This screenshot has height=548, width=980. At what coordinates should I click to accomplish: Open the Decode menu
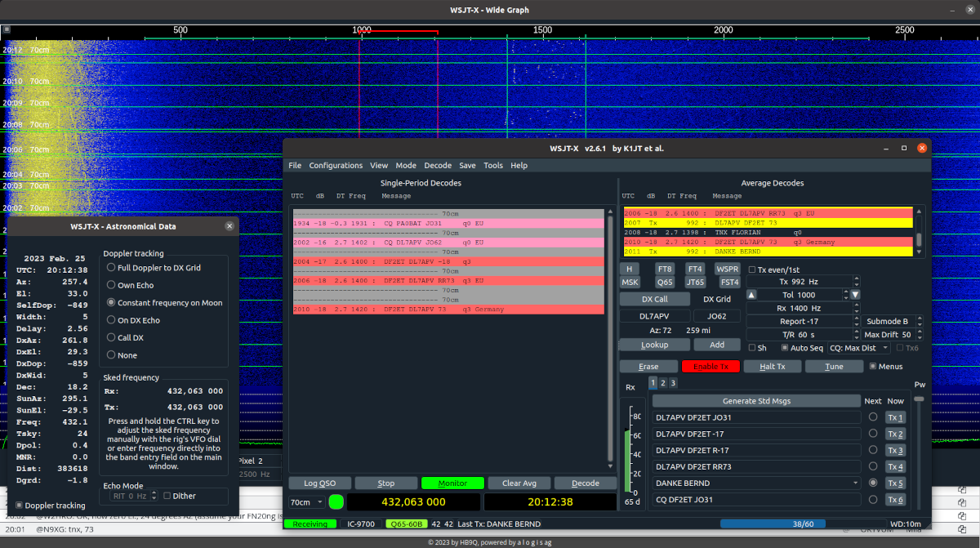pos(438,165)
